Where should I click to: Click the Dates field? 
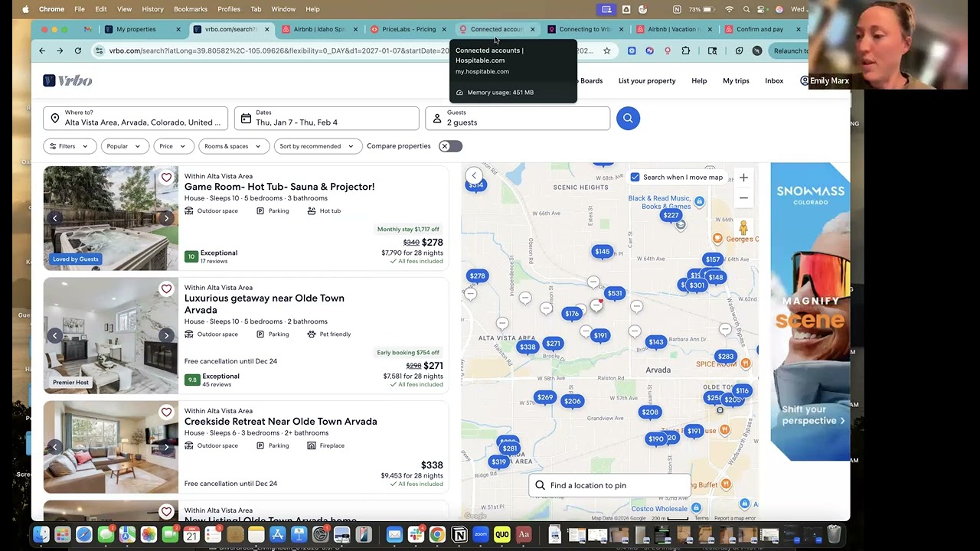coord(327,118)
